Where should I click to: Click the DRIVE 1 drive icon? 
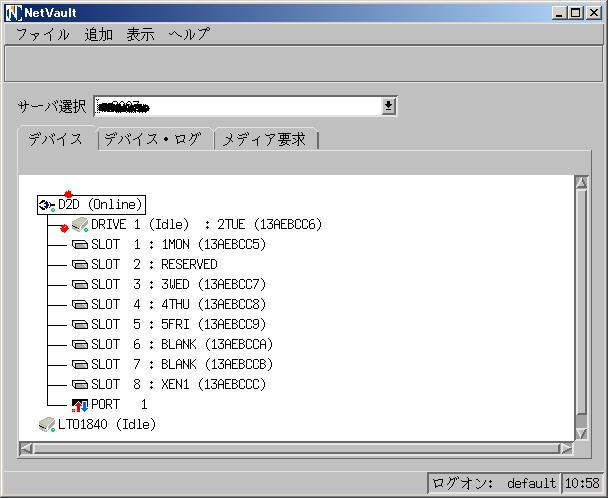pos(80,225)
